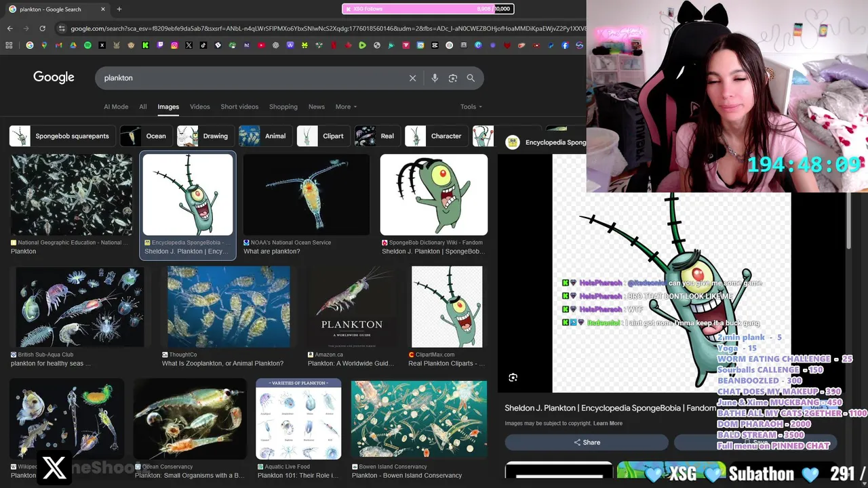Screen dimensions: 868x488
Task: Filter images by Real chip
Action: pyautogui.click(x=377, y=136)
